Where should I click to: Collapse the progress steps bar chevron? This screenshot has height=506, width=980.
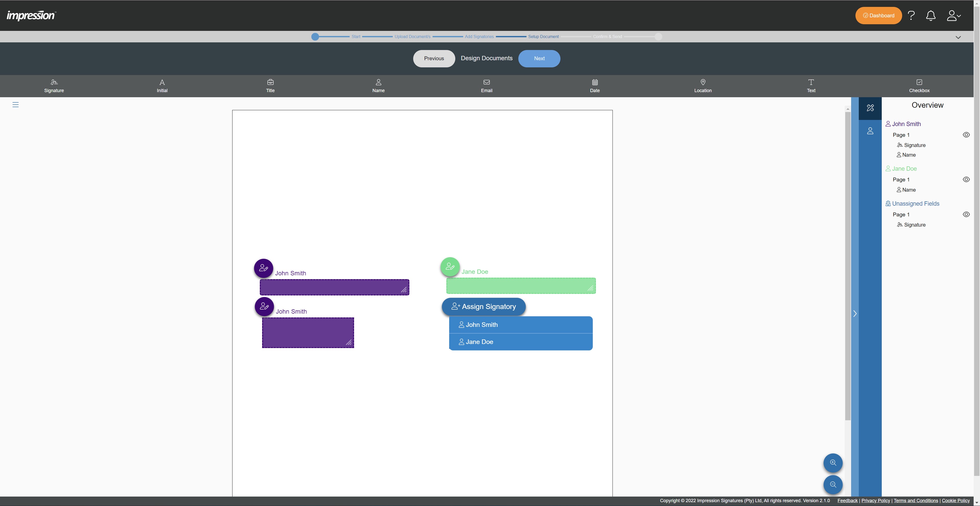coord(958,37)
